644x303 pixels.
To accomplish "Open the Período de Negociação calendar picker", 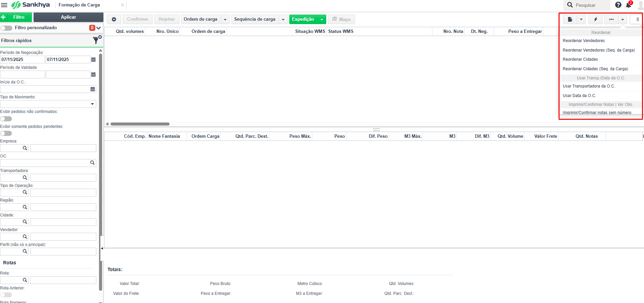I will pos(94,59).
